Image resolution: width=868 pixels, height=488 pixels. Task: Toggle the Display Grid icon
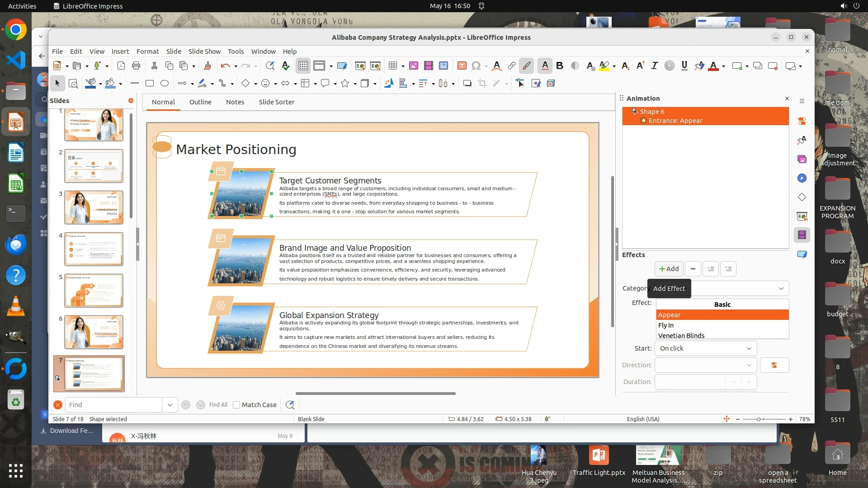coord(303,66)
